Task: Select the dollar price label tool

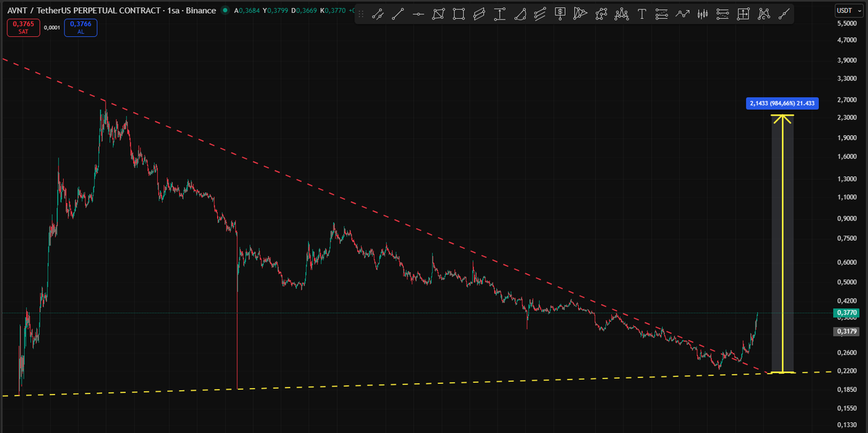Action: [x=561, y=14]
